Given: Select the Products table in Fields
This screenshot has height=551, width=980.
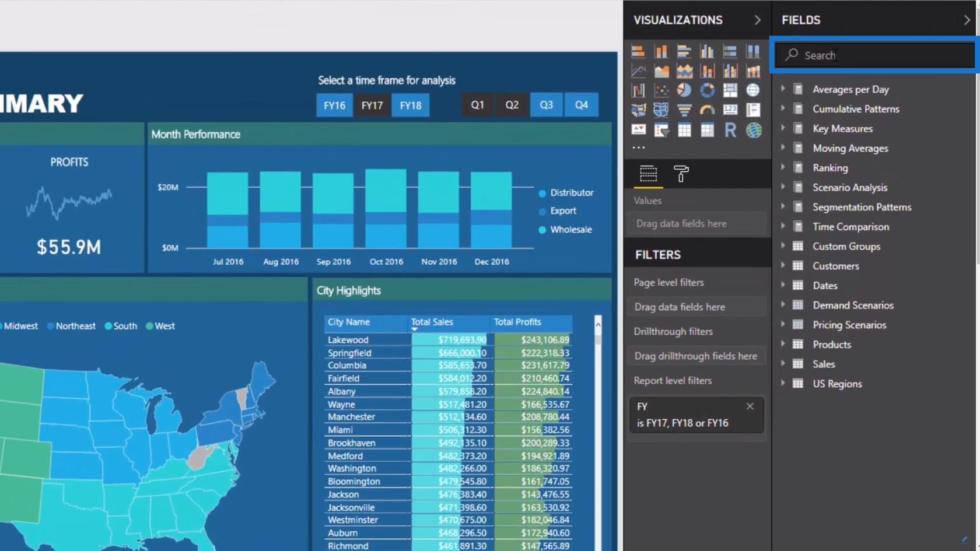Looking at the screenshot, I should point(832,345).
